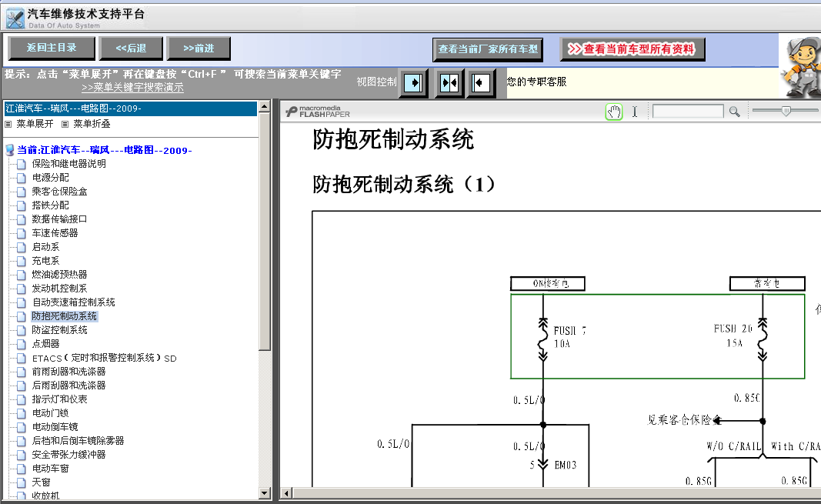Click page icon next to 发动机控制系
Screen dimensions: 821x504
(x=21, y=289)
